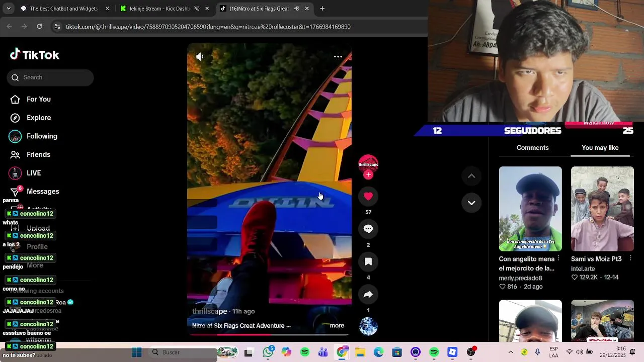644x362 pixels.
Task: Open Copilot from the taskbar
Action: (x=286, y=352)
